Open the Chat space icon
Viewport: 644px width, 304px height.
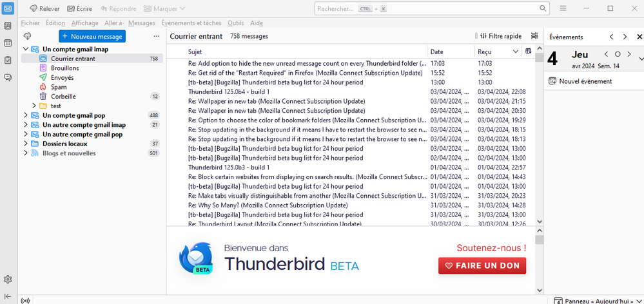pyautogui.click(x=8, y=77)
